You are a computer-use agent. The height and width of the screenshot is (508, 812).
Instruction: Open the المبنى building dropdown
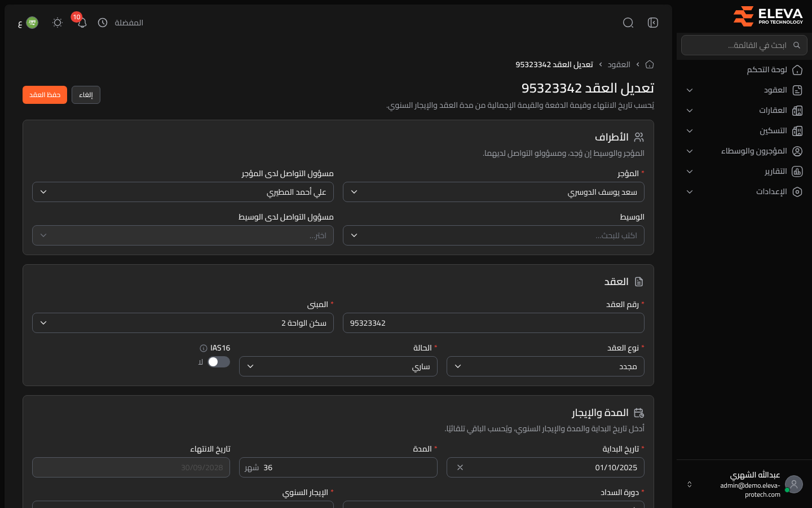coord(183,323)
